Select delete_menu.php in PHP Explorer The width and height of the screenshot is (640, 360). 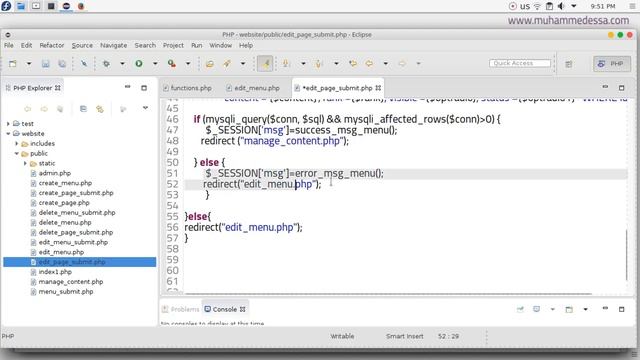coord(65,222)
